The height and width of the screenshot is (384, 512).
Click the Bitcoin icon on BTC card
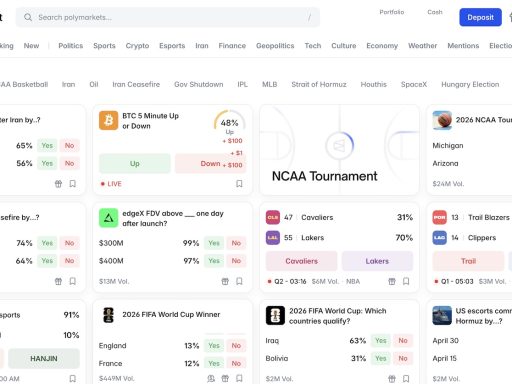(x=108, y=120)
